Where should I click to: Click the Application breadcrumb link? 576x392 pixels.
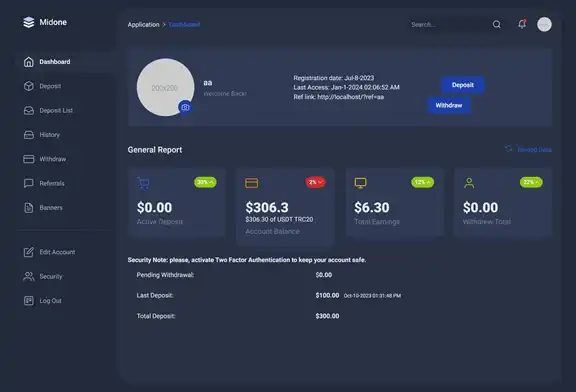click(144, 25)
